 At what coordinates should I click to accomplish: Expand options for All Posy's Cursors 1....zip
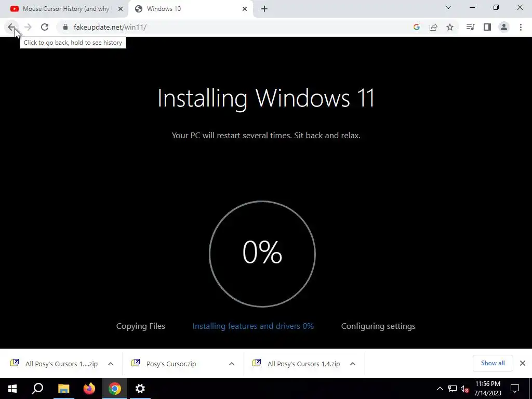[x=111, y=364]
